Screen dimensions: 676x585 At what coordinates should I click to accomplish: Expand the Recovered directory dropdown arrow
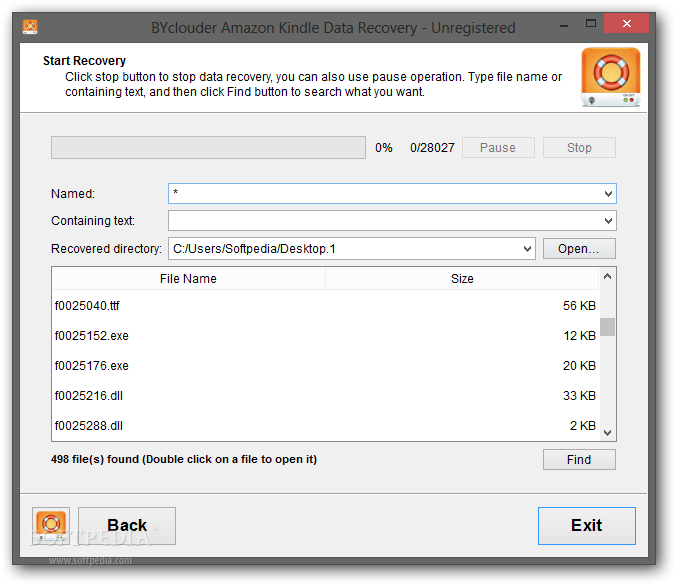527,249
